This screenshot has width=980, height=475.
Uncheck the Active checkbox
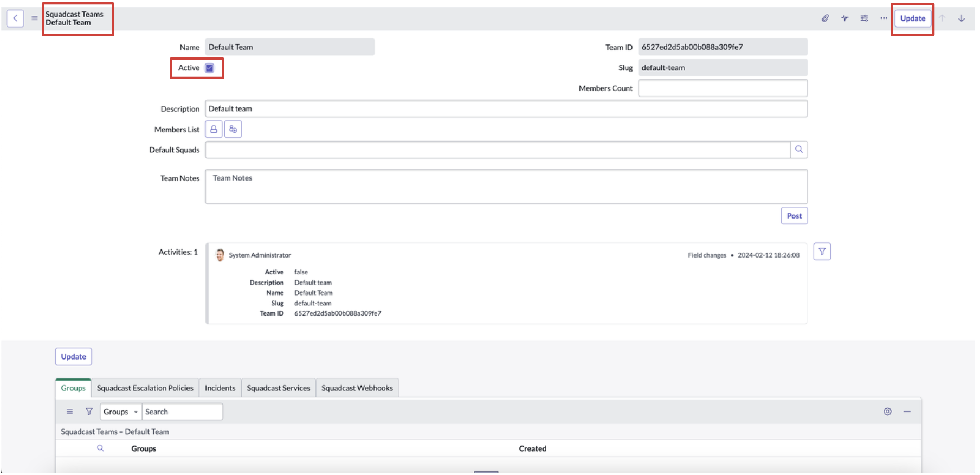pyautogui.click(x=210, y=68)
